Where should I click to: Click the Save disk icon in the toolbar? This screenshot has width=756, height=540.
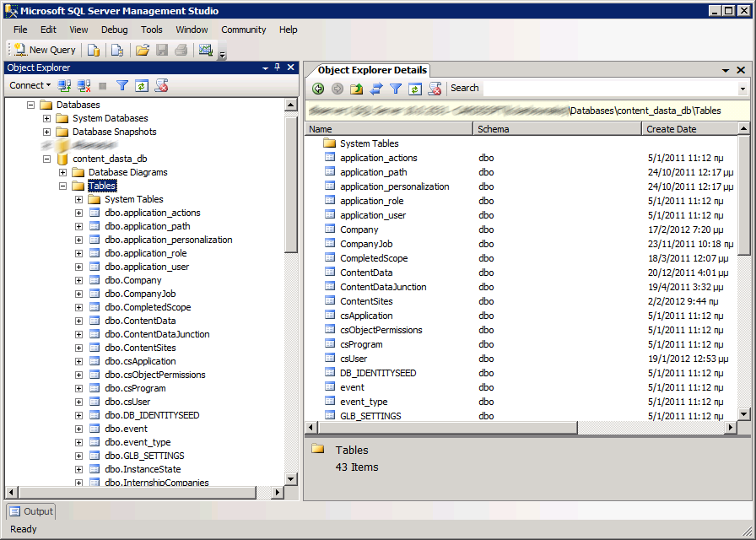[x=162, y=50]
